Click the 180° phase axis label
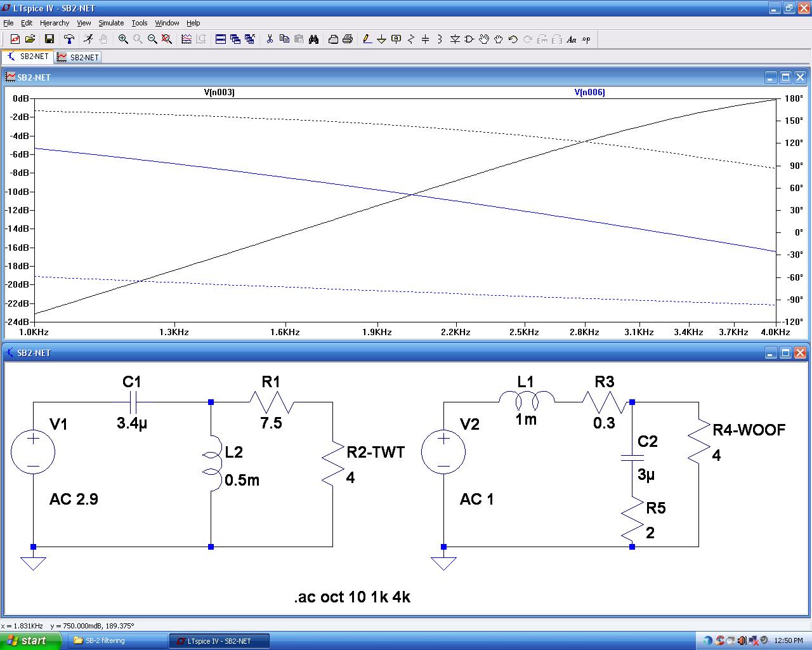812x650 pixels. pos(794,98)
